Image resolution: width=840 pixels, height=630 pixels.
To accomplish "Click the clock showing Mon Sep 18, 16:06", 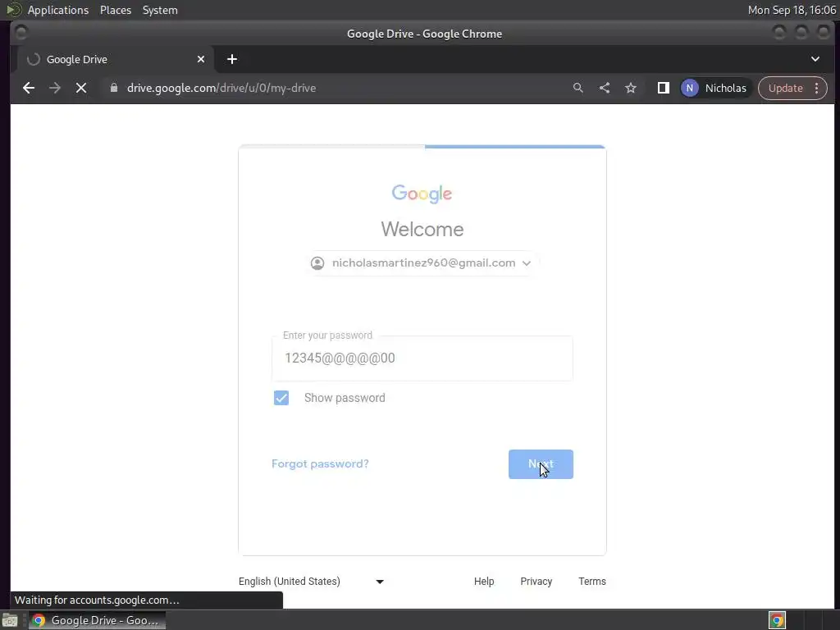I will (x=792, y=10).
